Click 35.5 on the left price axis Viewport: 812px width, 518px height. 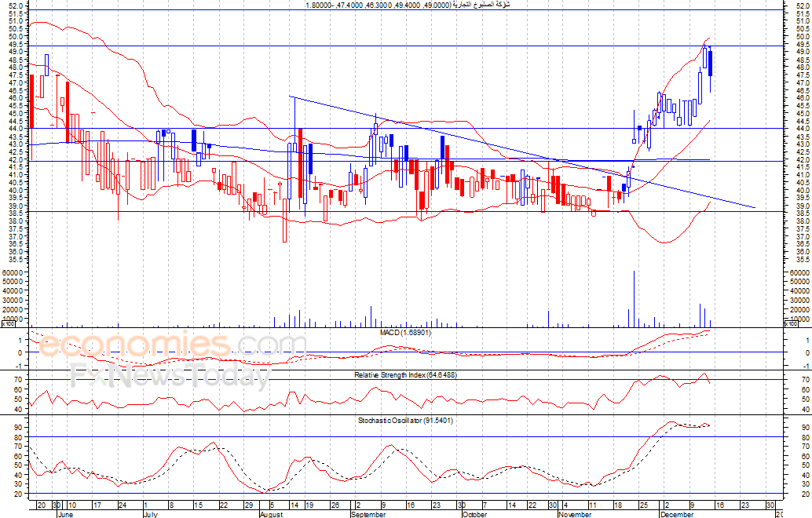(x=16, y=259)
